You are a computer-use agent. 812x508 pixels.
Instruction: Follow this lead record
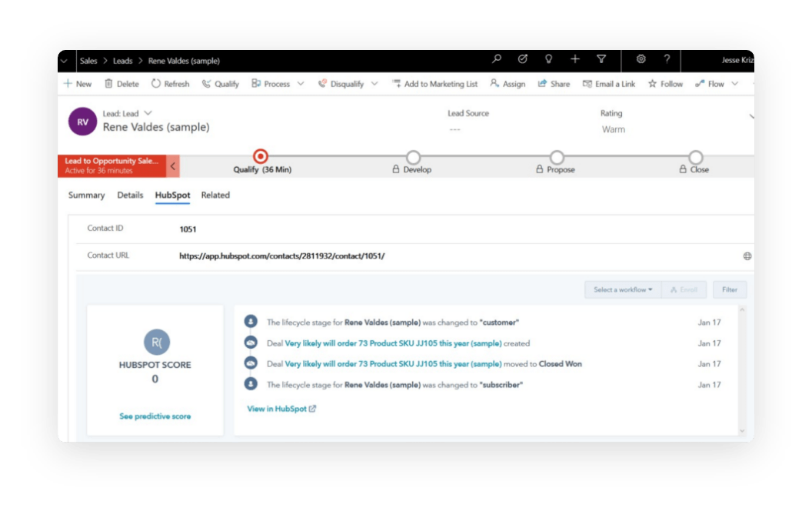click(x=665, y=84)
